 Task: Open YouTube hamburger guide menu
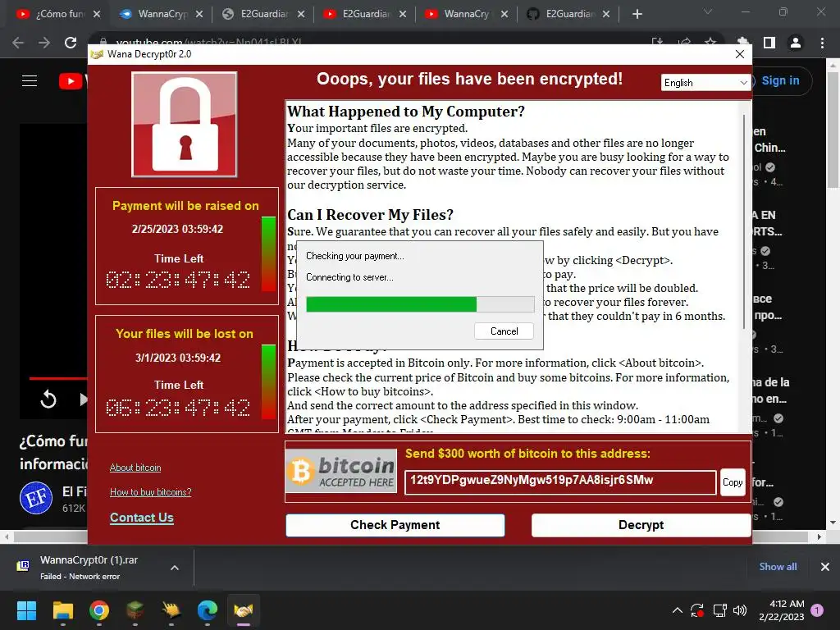click(x=30, y=81)
